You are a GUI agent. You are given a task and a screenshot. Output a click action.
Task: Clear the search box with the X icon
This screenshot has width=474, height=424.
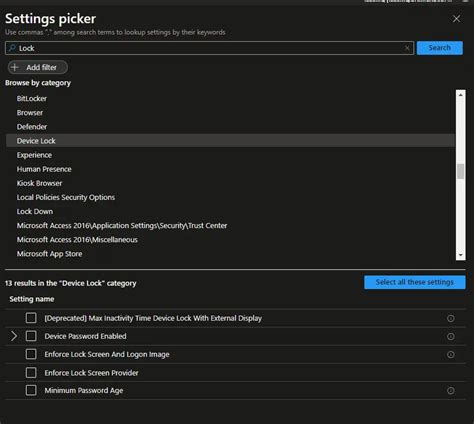407,48
